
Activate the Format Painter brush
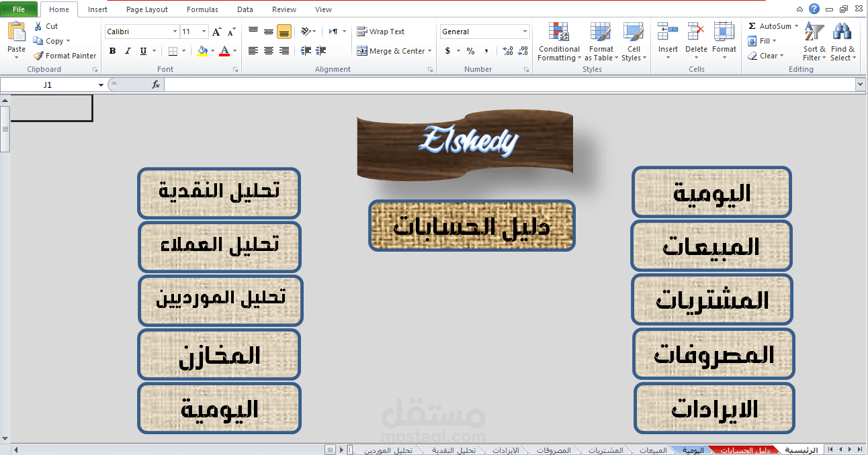(39, 56)
